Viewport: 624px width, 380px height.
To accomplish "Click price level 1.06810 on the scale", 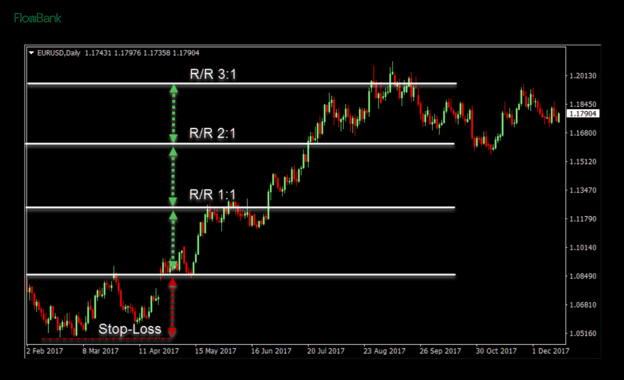I will click(583, 305).
